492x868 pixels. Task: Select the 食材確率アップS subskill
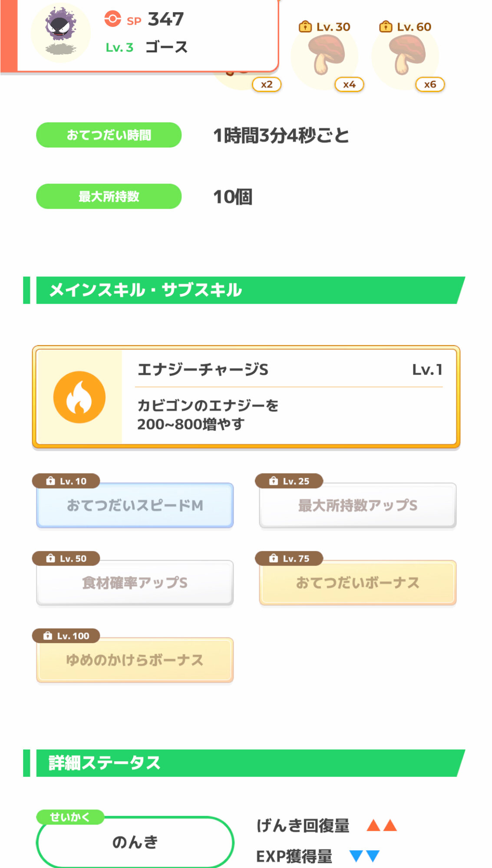pyautogui.click(x=135, y=583)
